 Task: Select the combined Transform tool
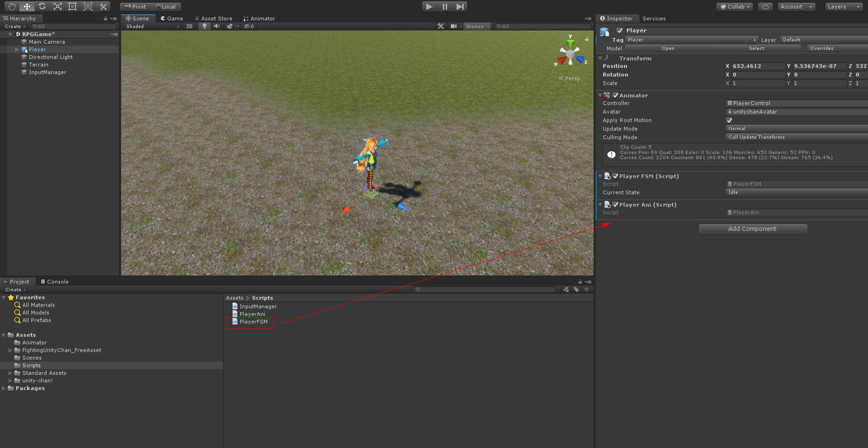pos(88,6)
